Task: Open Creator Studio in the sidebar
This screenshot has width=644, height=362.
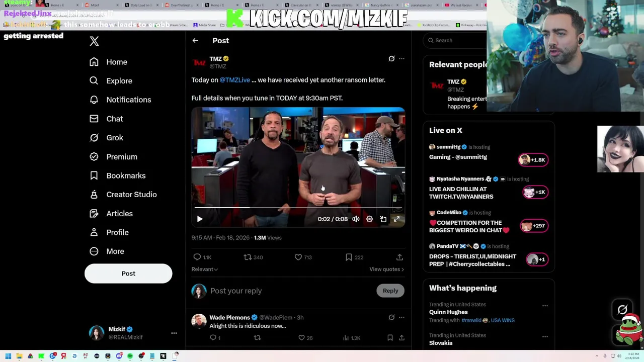Action: (123, 194)
